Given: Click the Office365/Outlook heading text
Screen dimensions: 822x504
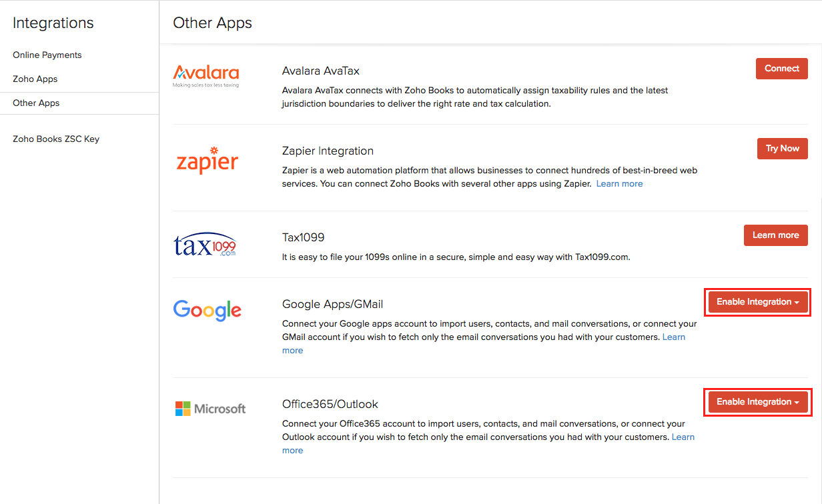Looking at the screenshot, I should click(330, 404).
